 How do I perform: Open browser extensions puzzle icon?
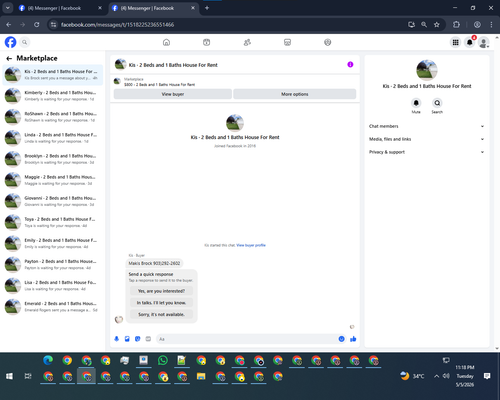[x=456, y=25]
